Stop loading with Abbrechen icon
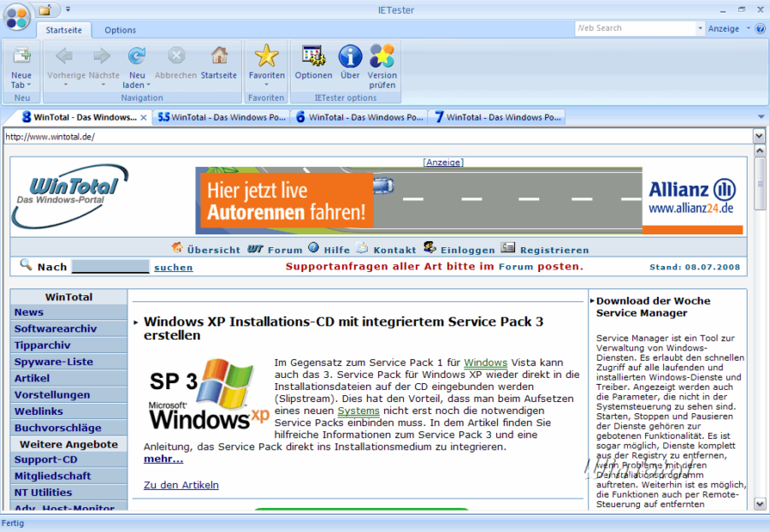 point(176,56)
